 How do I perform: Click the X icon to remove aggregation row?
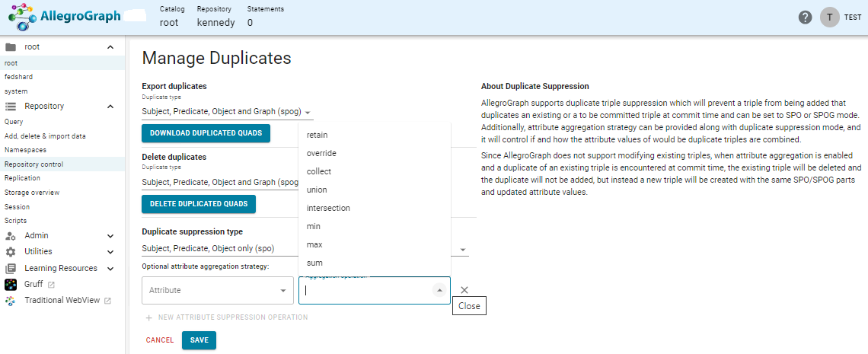[464, 290]
